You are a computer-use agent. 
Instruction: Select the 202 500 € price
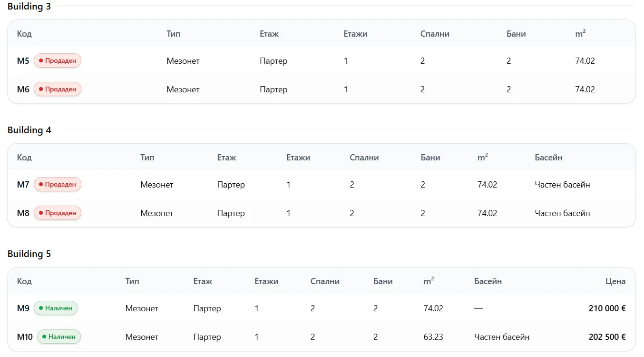pos(607,337)
